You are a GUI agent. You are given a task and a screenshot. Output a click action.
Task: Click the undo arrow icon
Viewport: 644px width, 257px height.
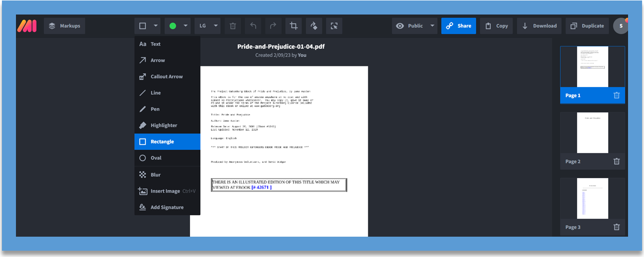pyautogui.click(x=253, y=26)
